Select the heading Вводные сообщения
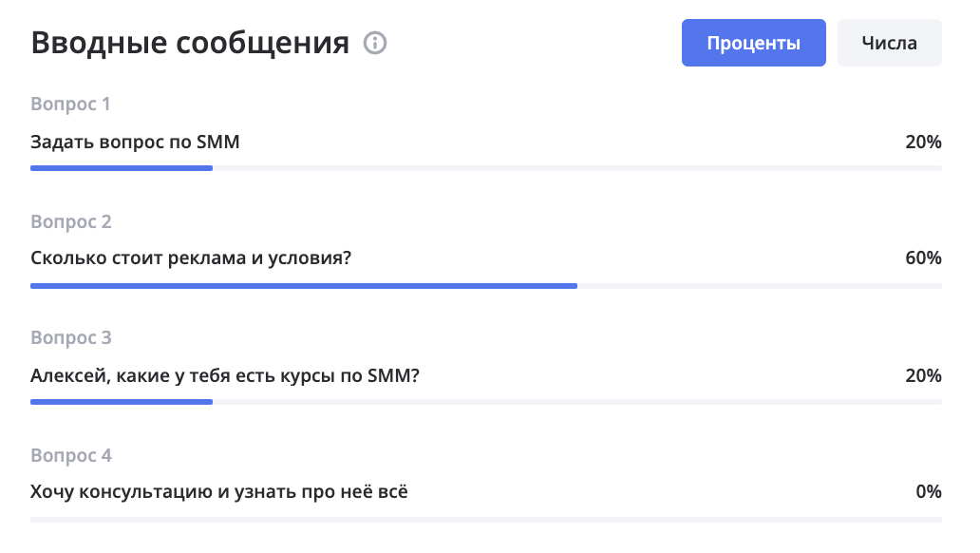 (190, 43)
